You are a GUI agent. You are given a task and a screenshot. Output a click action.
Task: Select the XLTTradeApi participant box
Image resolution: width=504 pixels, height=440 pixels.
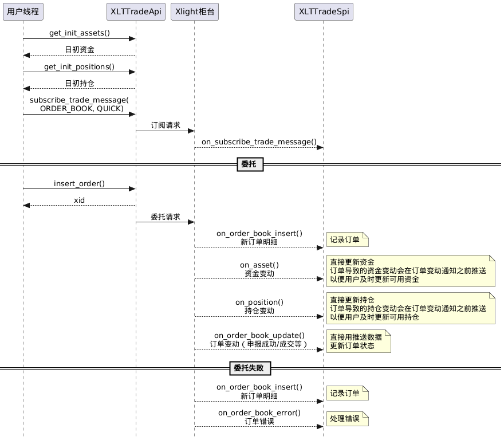tap(136, 12)
